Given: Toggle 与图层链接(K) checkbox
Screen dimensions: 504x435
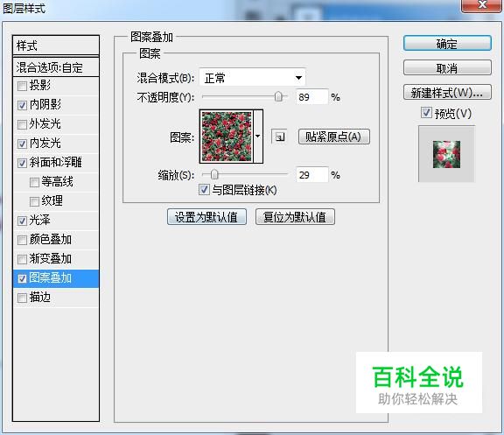Looking at the screenshot, I should tap(204, 190).
